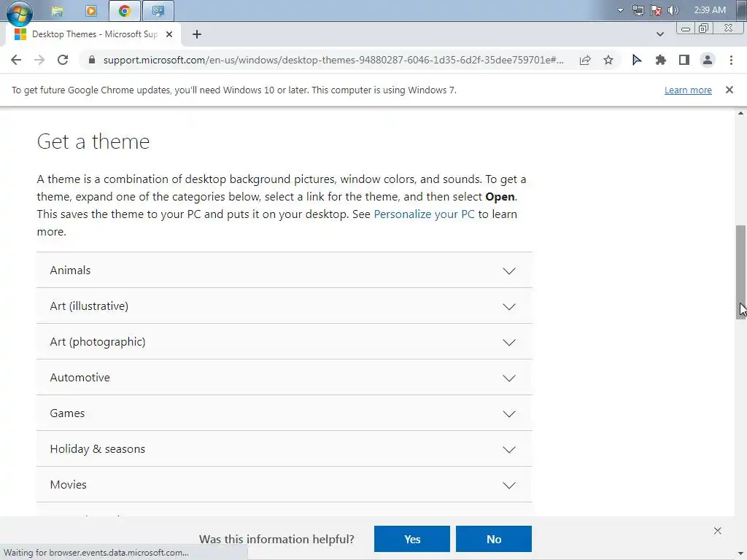Answer No to the helpful survey
The width and height of the screenshot is (747, 560).
494,539
